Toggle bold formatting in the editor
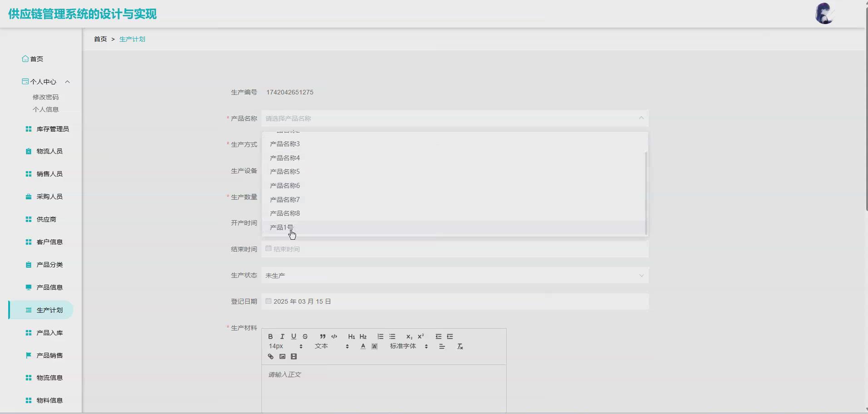The width and height of the screenshot is (868, 414). click(271, 336)
